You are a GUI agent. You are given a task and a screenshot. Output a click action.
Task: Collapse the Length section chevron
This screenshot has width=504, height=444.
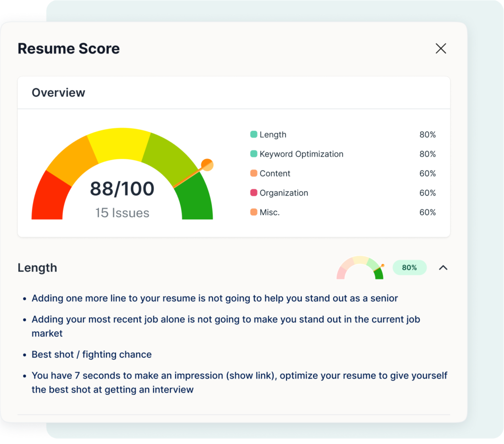tap(443, 268)
